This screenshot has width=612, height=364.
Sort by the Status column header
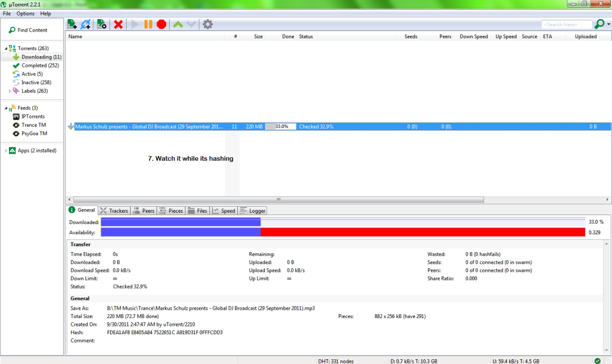coord(347,36)
